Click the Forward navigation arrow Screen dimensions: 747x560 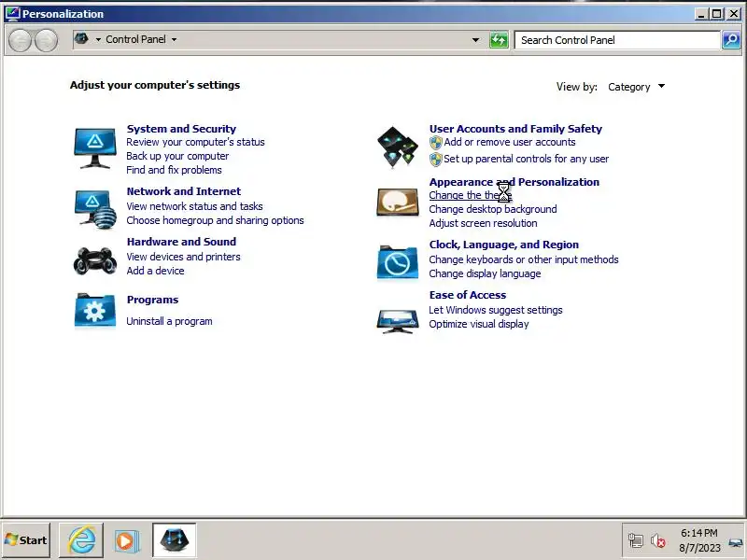pos(46,40)
